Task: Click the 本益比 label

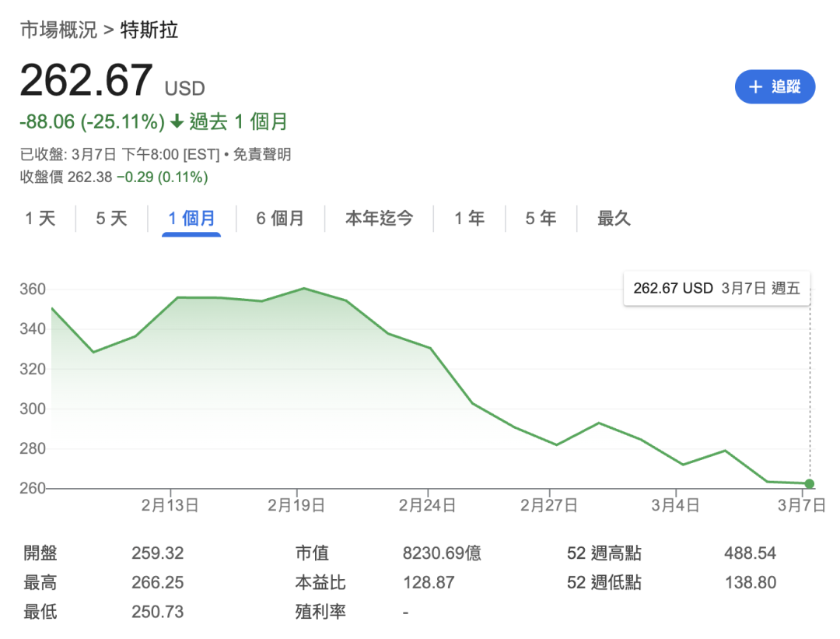Action: [320, 582]
